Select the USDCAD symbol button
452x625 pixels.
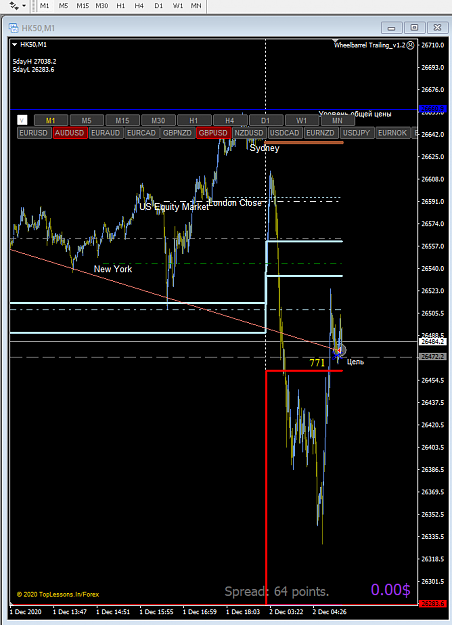(284, 133)
